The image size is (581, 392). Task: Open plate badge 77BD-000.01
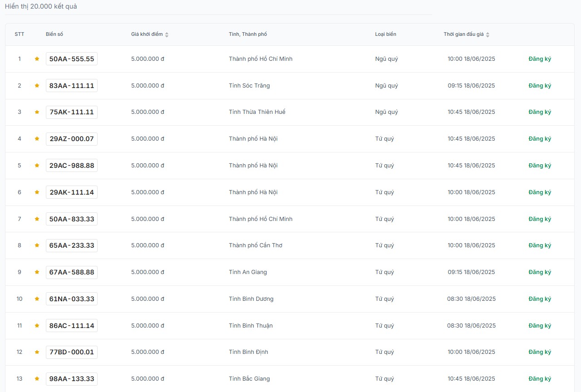point(72,352)
